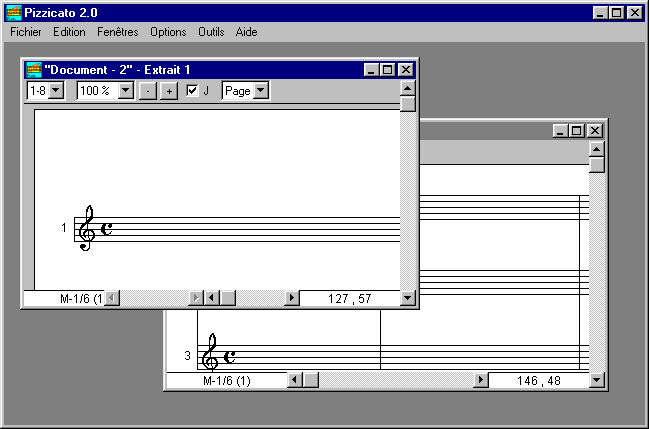
Task: Open the Aide menu
Action: tap(246, 32)
